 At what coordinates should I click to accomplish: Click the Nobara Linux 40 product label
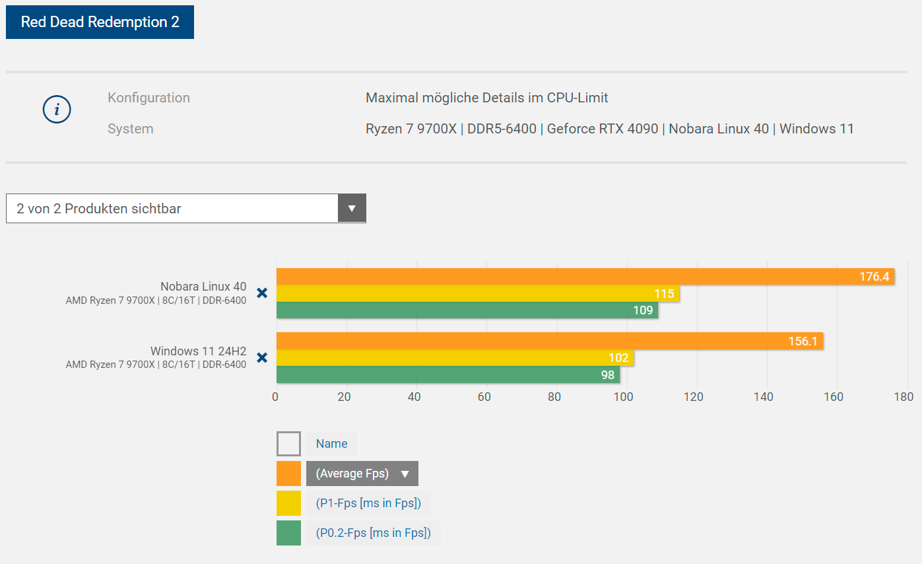[x=203, y=287]
